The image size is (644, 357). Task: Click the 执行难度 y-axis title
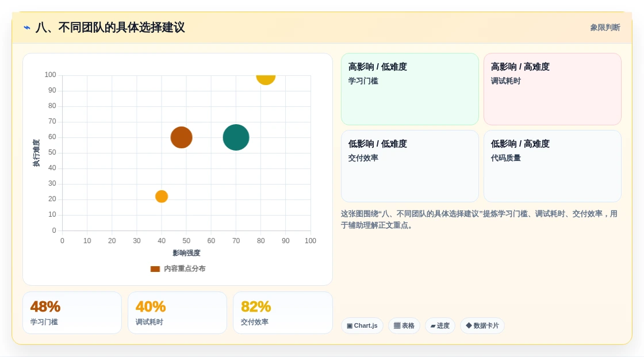click(37, 153)
